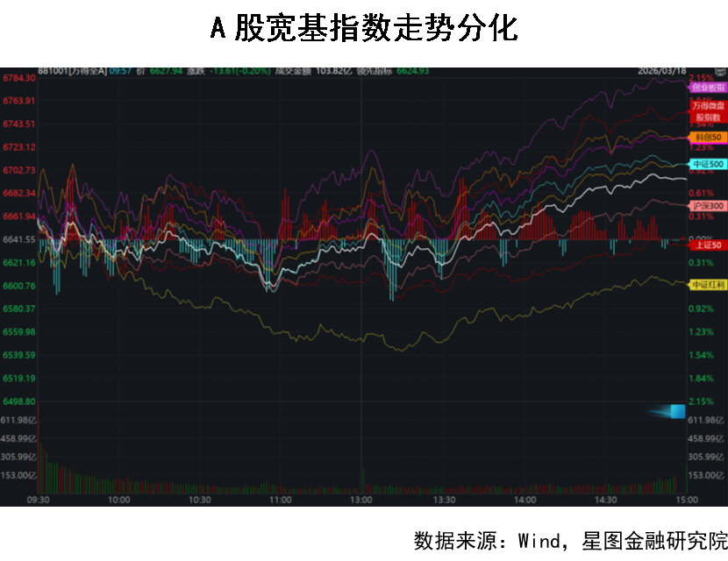The height and width of the screenshot is (561, 728).
Task: Click the 611.98亿 left volume axis label
Action: point(18,420)
